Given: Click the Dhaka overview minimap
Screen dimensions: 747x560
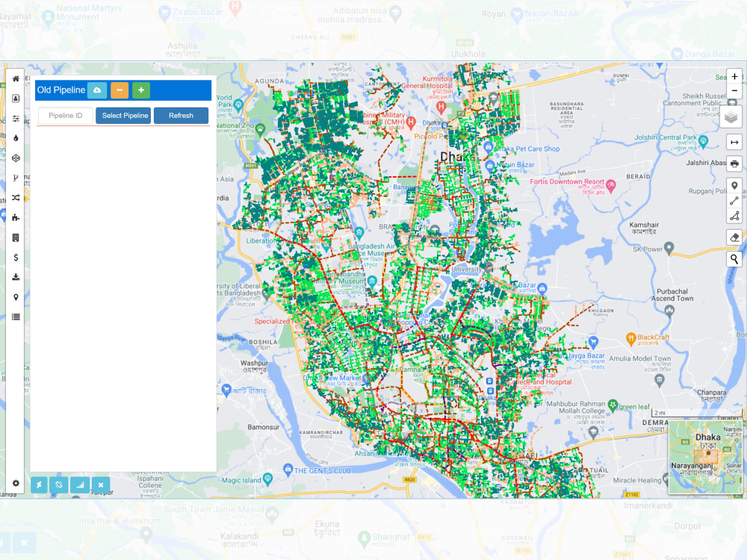Looking at the screenshot, I should coord(705,457).
